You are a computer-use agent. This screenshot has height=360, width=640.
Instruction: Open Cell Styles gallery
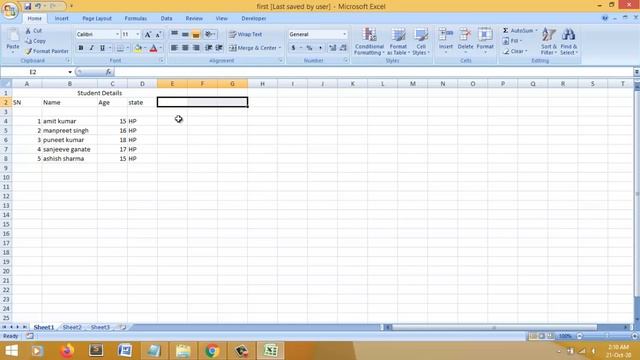click(421, 41)
